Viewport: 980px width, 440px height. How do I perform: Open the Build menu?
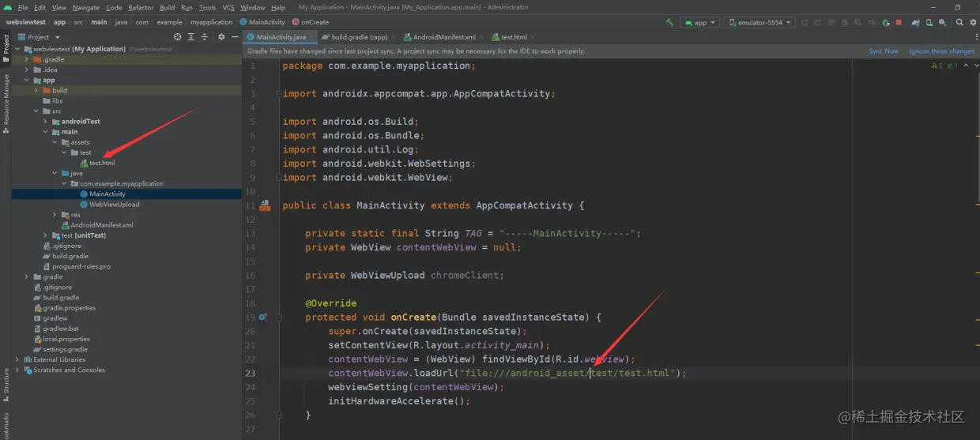pos(168,7)
